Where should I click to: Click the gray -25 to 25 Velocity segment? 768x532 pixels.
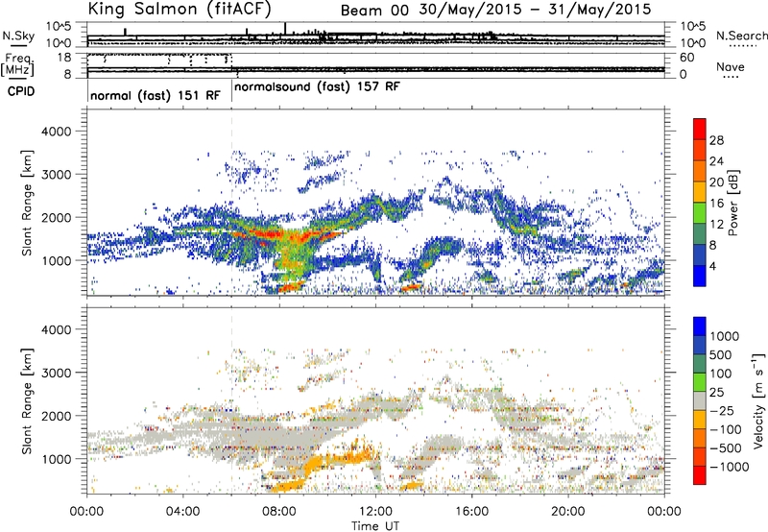700,400
